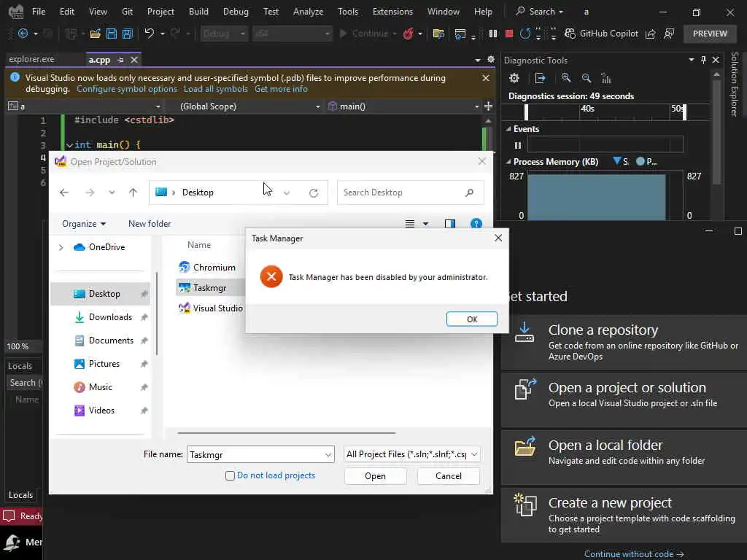747x560 pixels.
Task: Click the Search Desktop field
Action: (x=410, y=192)
